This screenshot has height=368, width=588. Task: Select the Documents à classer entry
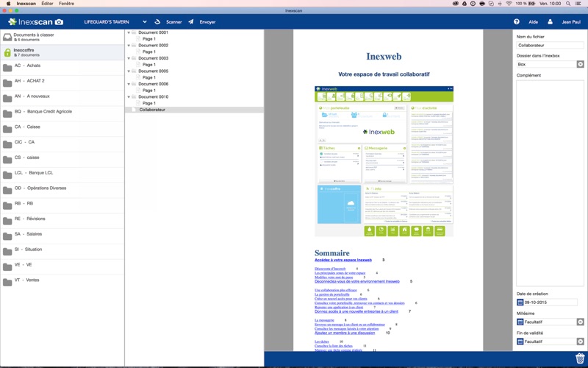point(62,37)
